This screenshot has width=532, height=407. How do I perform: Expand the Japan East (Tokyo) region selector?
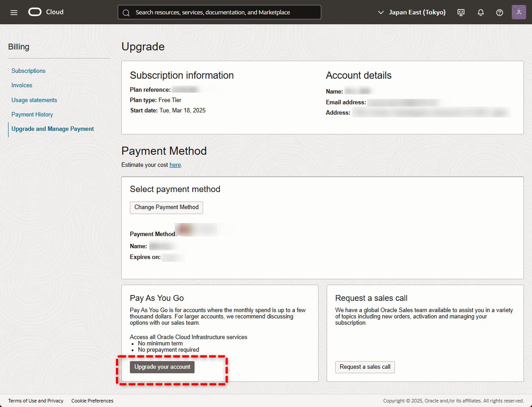[x=412, y=12]
